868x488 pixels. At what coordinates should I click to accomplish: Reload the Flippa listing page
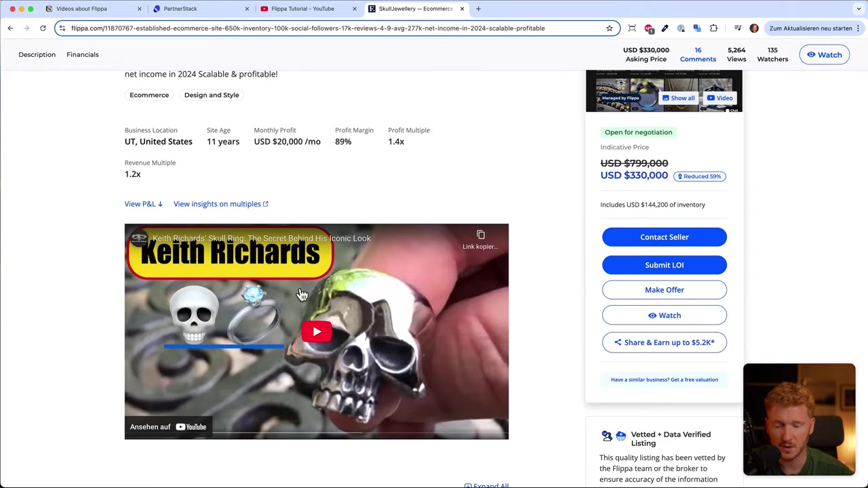[43, 28]
